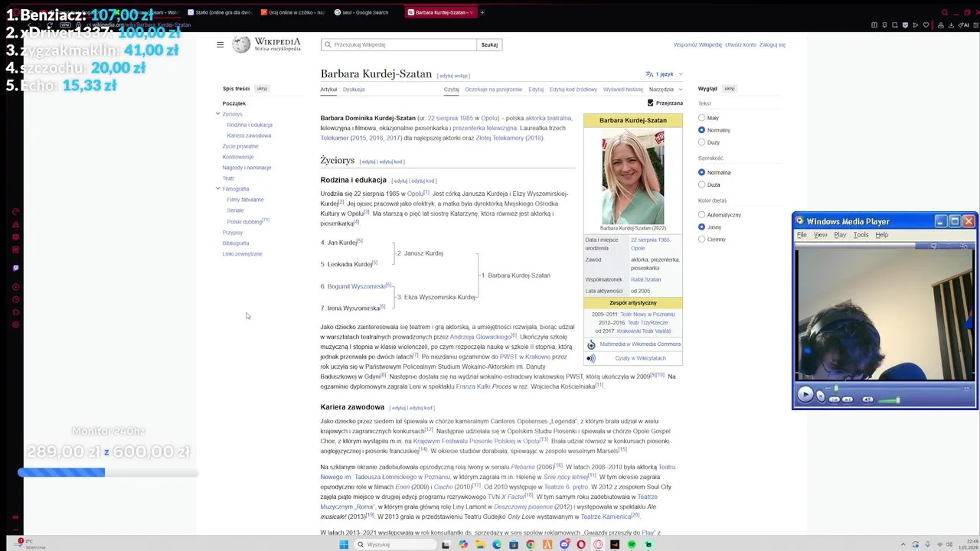Open Wyświetl historię tab

[x=623, y=90]
